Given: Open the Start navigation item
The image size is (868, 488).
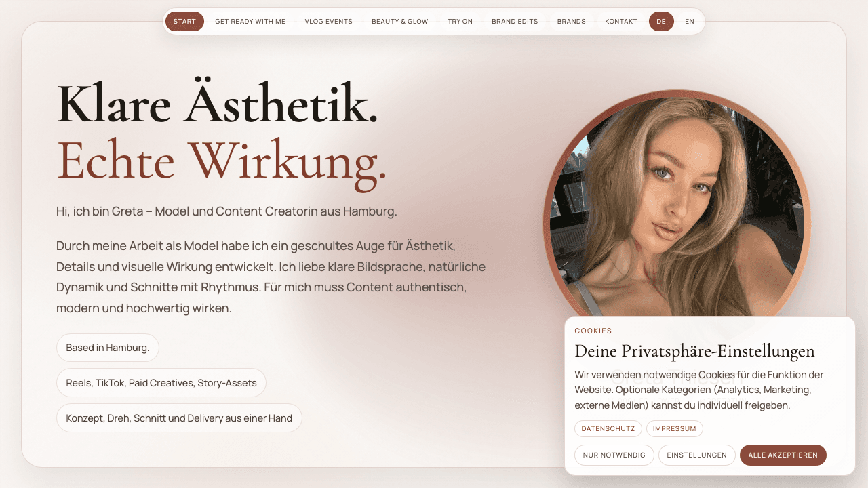Looking at the screenshot, I should click(x=184, y=22).
